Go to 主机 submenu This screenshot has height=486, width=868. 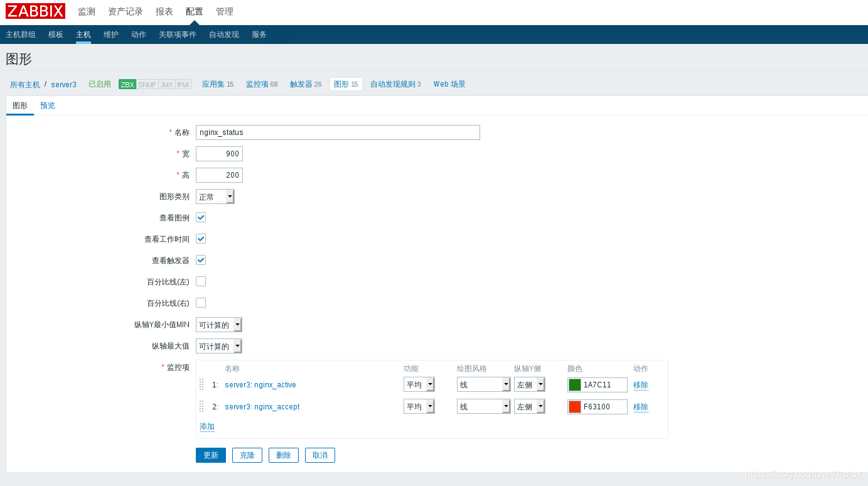pyautogui.click(x=83, y=35)
